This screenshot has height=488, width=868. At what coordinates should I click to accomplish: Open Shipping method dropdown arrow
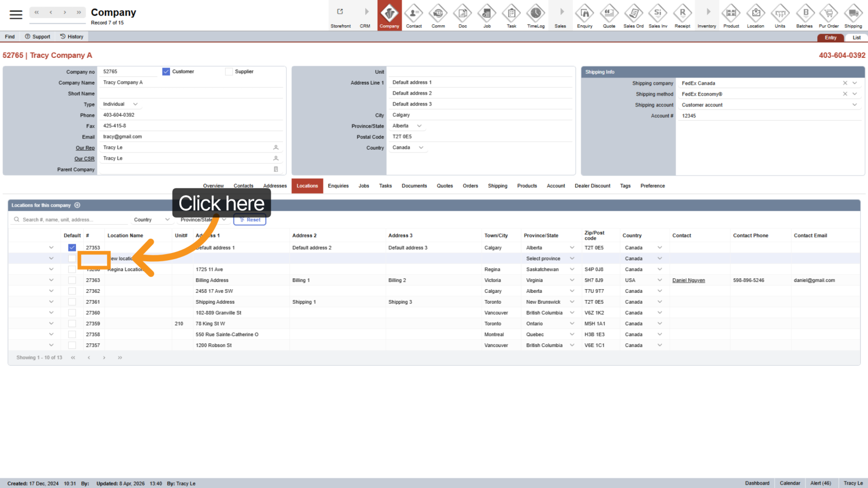(x=855, y=94)
